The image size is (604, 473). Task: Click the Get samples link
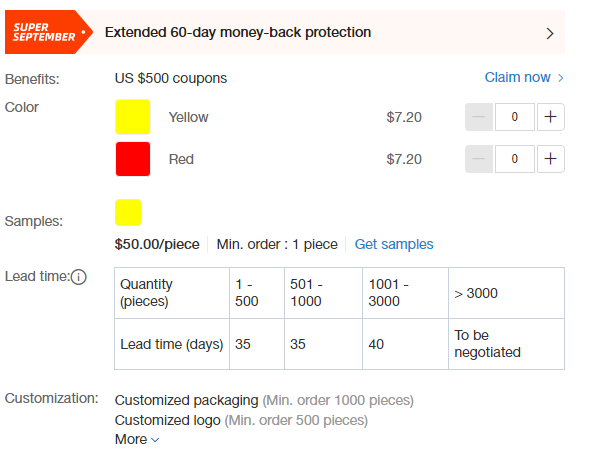pyautogui.click(x=394, y=244)
